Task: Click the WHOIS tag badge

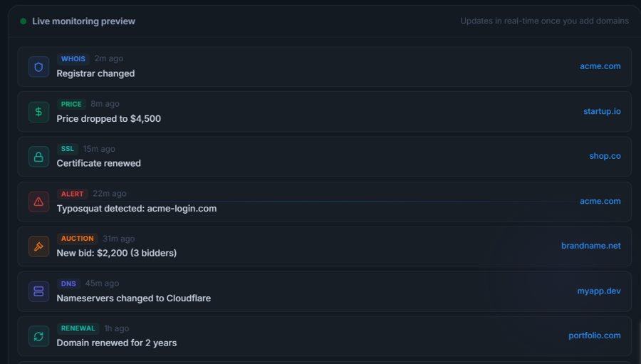Action: pyautogui.click(x=73, y=59)
